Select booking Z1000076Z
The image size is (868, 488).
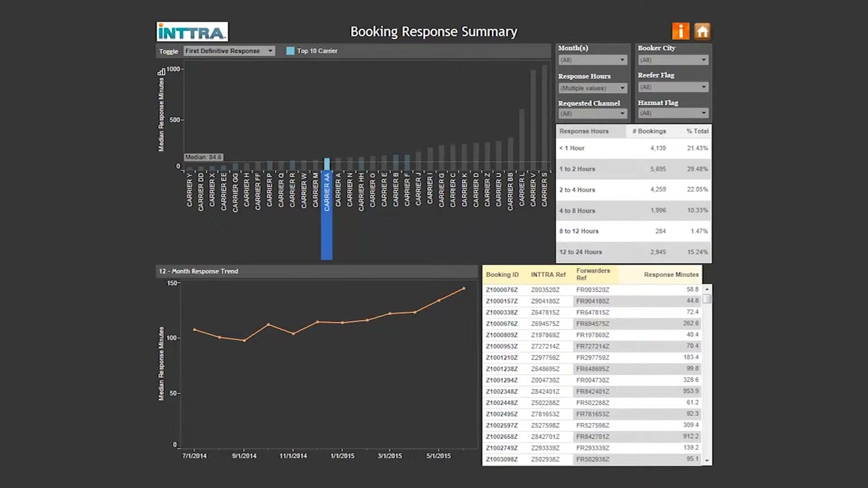click(x=502, y=290)
